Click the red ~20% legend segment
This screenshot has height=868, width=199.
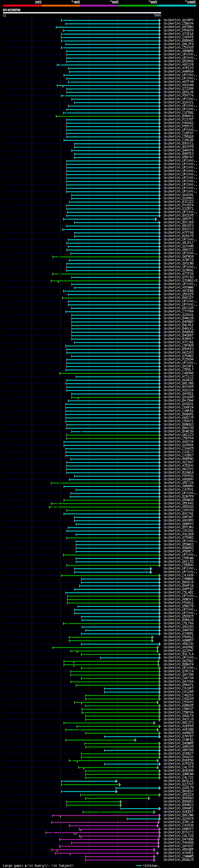(22, 5)
